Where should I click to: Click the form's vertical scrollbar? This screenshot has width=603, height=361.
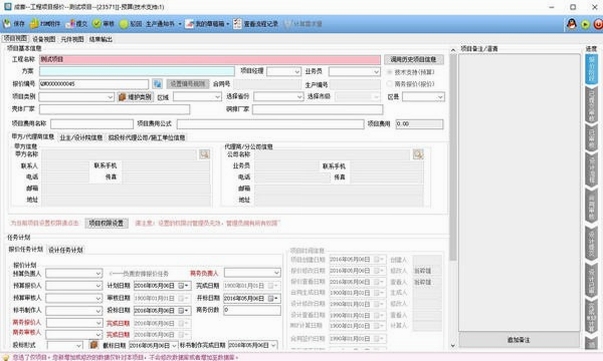tap(453, 158)
